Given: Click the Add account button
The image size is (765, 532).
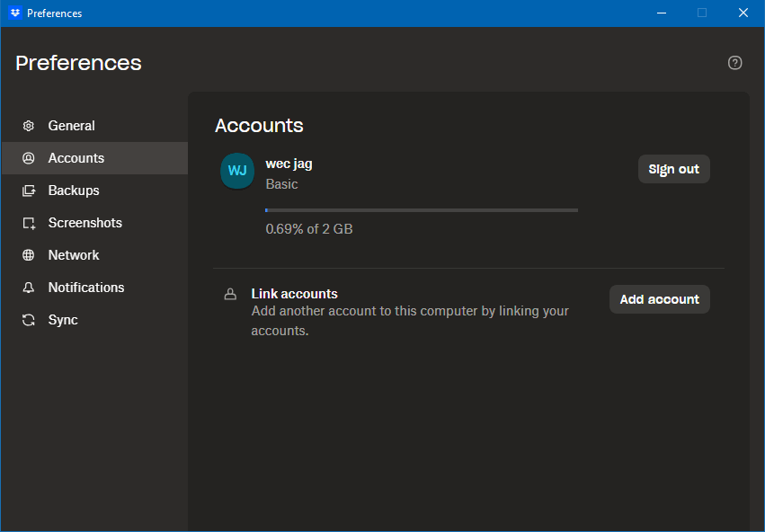Looking at the screenshot, I should point(659,299).
